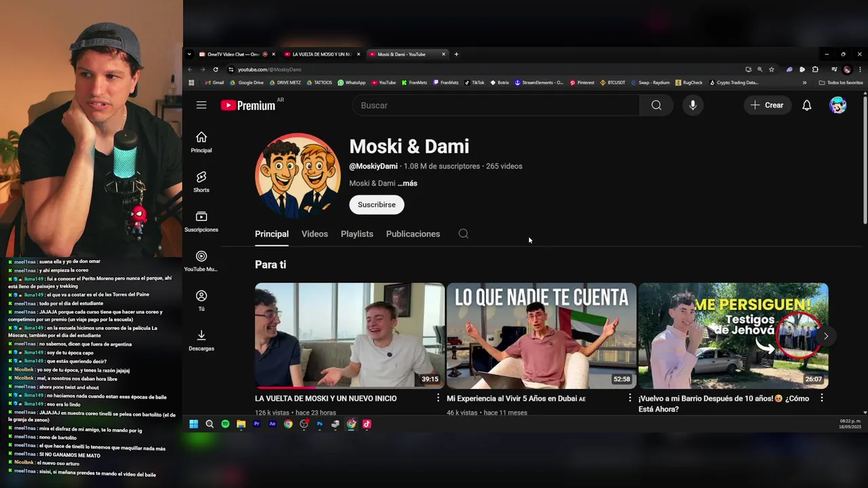868x488 pixels.
Task: Search within the Moski & Dami channel
Action: pyautogui.click(x=463, y=234)
